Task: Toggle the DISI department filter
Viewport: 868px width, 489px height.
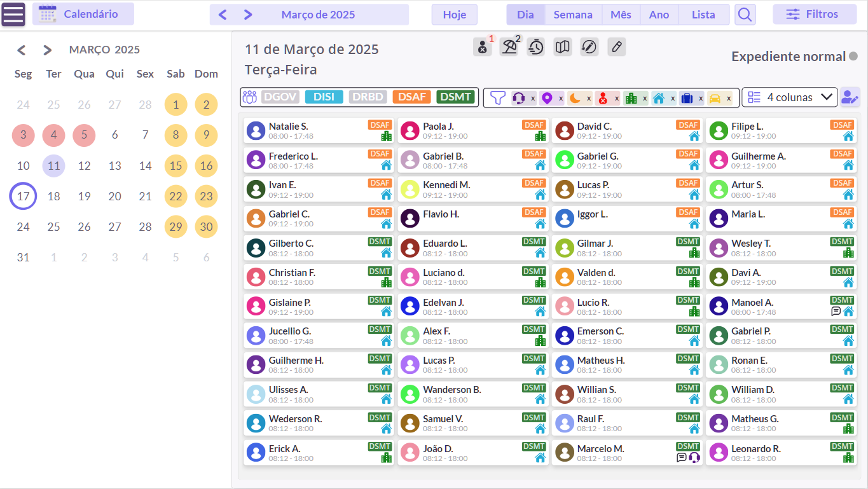Action: (x=324, y=97)
